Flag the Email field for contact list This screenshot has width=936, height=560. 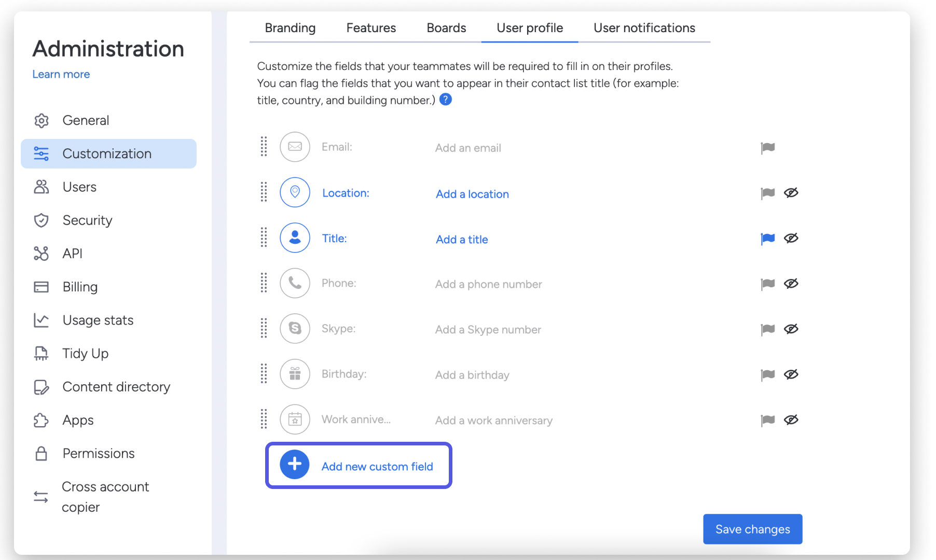(x=767, y=148)
